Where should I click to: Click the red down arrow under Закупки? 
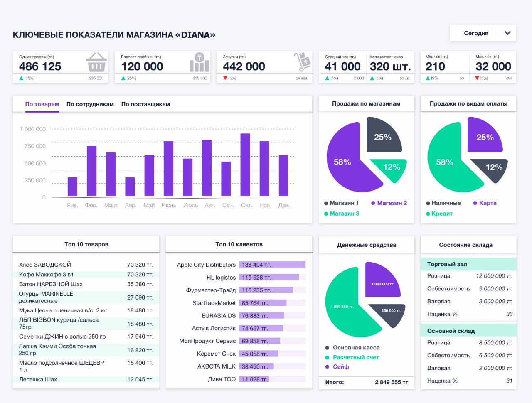[225, 78]
